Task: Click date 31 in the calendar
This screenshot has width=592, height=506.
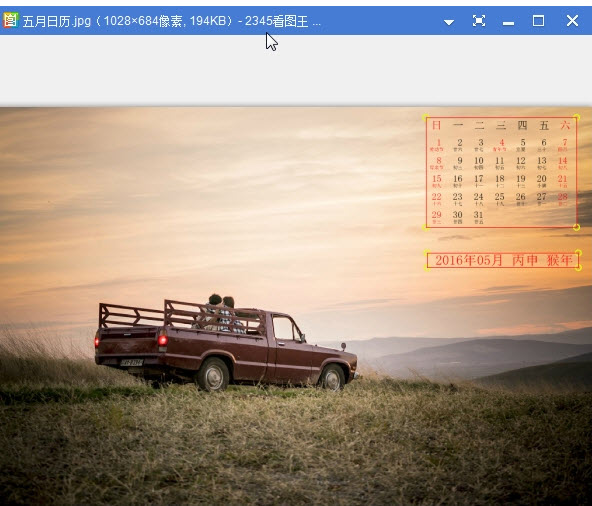Action: click(x=478, y=215)
